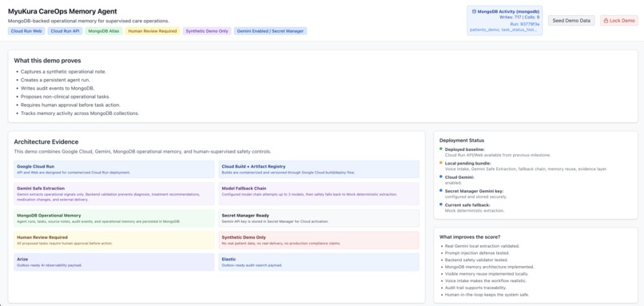Select the Cloud Run API badge

coord(65,31)
